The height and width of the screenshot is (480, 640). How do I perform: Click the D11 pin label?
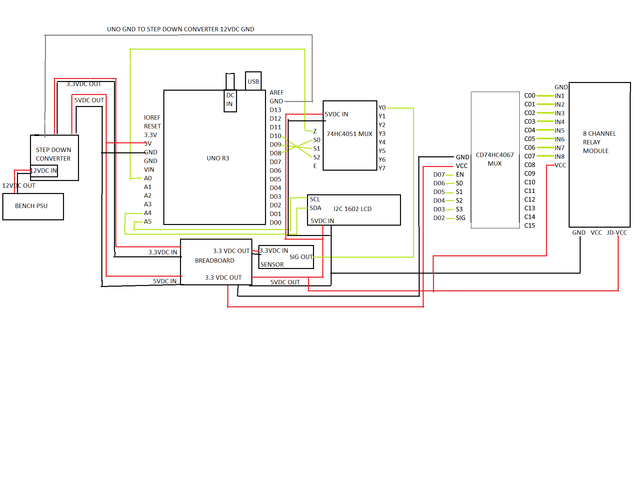[276, 127]
